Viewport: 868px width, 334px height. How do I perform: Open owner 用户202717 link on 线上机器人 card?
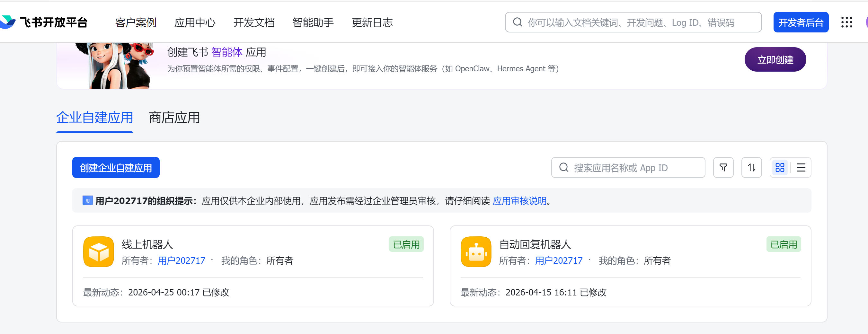(181, 260)
